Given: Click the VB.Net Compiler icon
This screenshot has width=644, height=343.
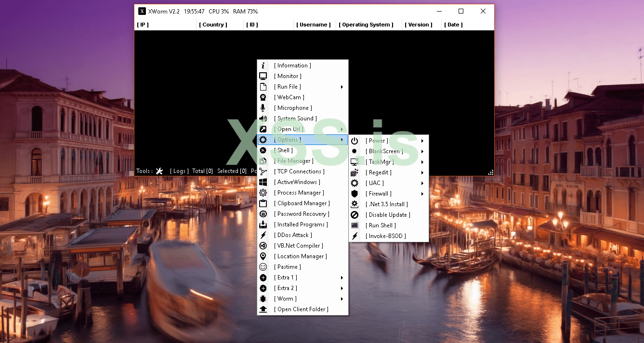Looking at the screenshot, I should pyautogui.click(x=263, y=246).
